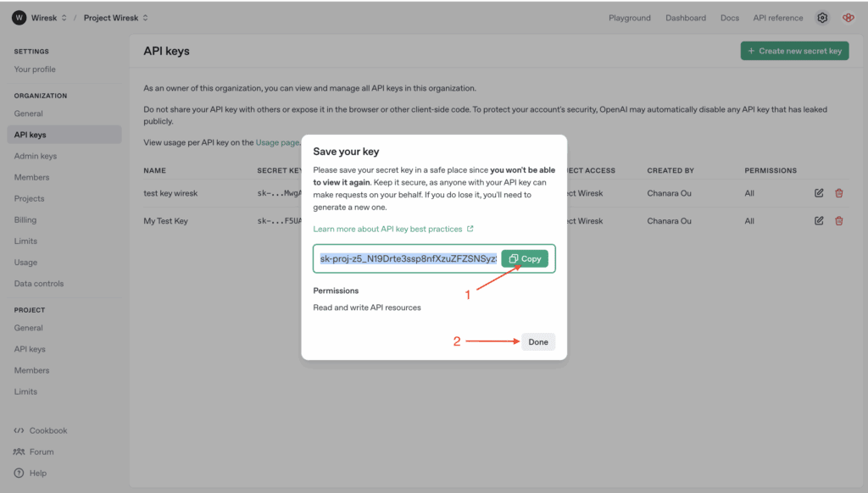Image resolution: width=868 pixels, height=493 pixels.
Task: Click the test key wiresk name
Action: point(170,193)
